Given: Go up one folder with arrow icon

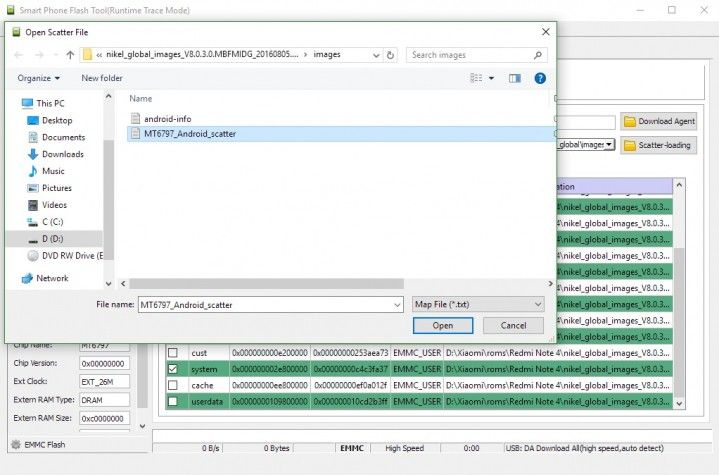Looking at the screenshot, I should (x=70, y=55).
